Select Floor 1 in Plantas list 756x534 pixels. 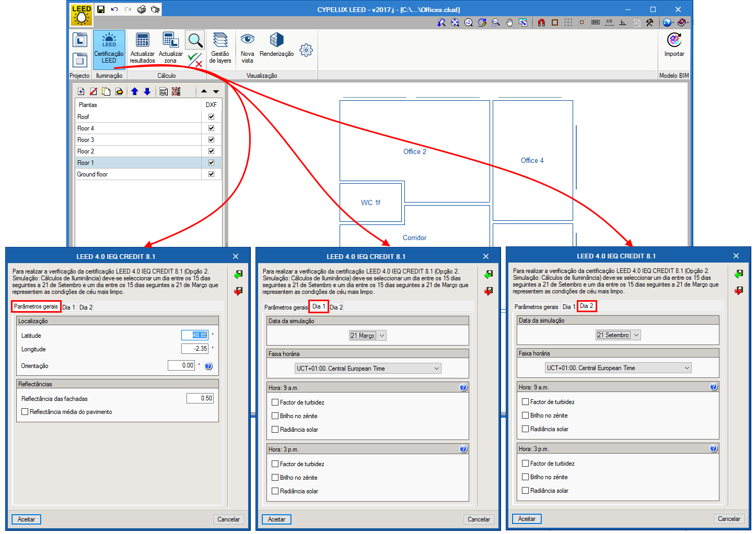(x=138, y=163)
